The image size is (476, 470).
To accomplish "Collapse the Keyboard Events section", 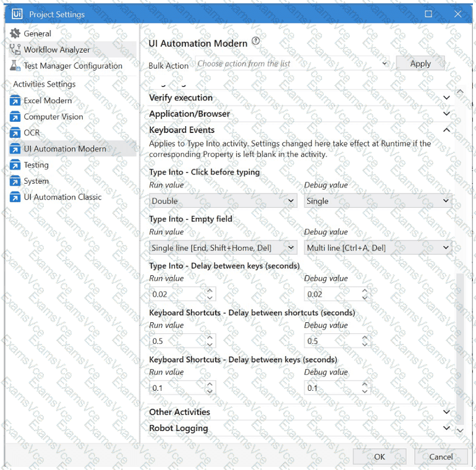I will (446, 130).
